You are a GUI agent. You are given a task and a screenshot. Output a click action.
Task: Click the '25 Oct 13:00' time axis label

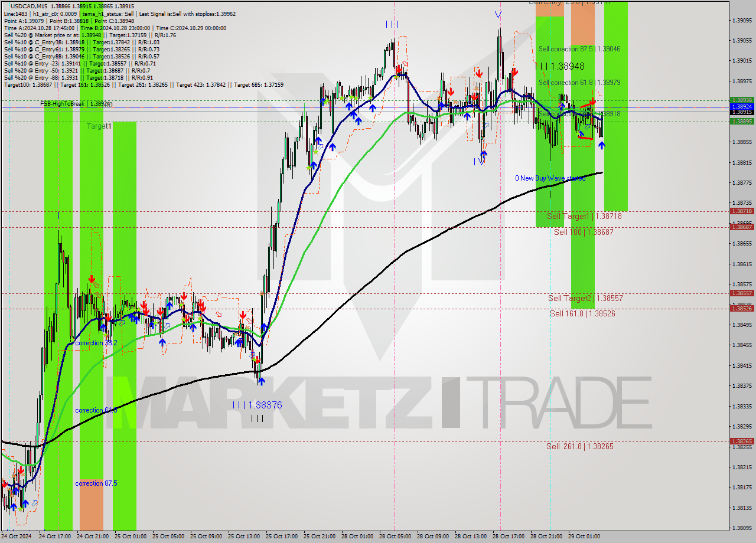pos(244,537)
